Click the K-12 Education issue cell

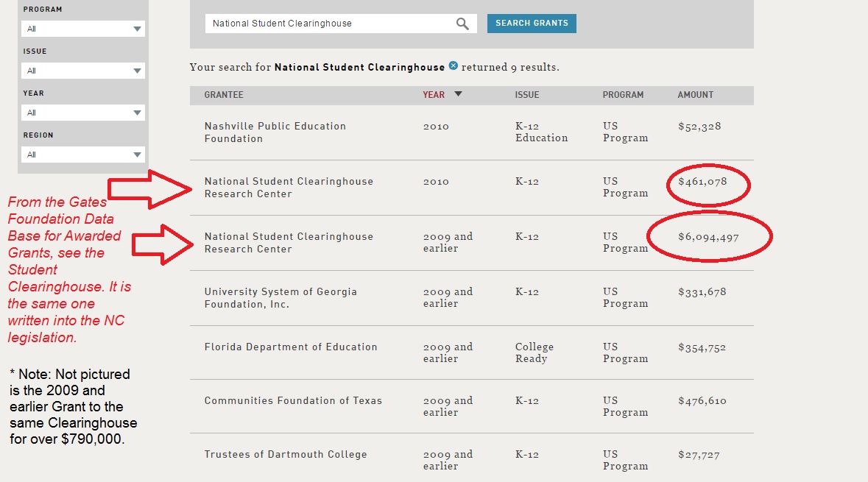click(541, 132)
